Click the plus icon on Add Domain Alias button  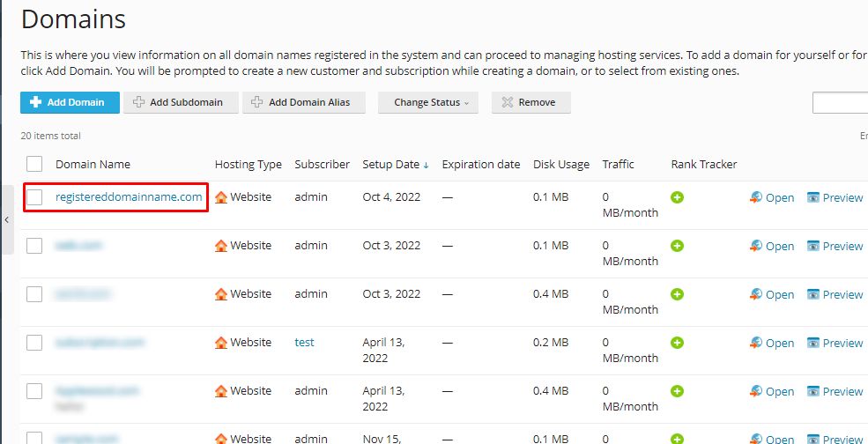coord(257,102)
